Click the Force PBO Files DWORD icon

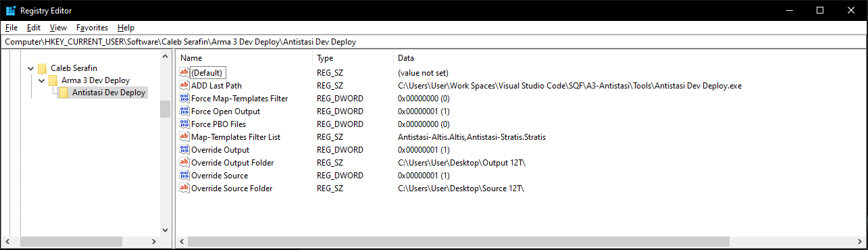(184, 124)
